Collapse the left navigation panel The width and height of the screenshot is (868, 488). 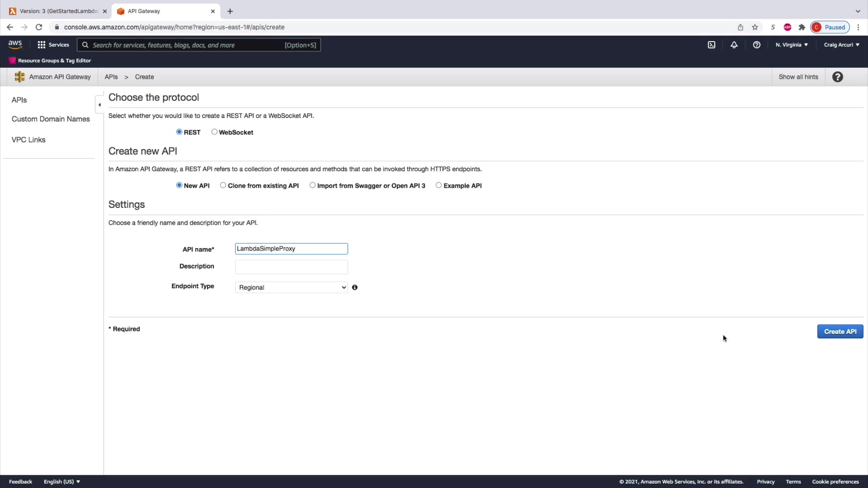pyautogui.click(x=99, y=105)
